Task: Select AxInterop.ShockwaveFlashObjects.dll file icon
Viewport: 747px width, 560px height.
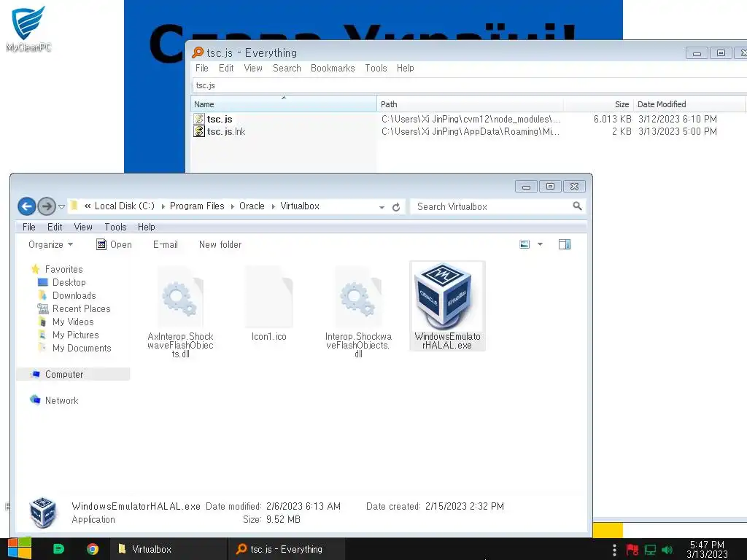Action: 180,297
